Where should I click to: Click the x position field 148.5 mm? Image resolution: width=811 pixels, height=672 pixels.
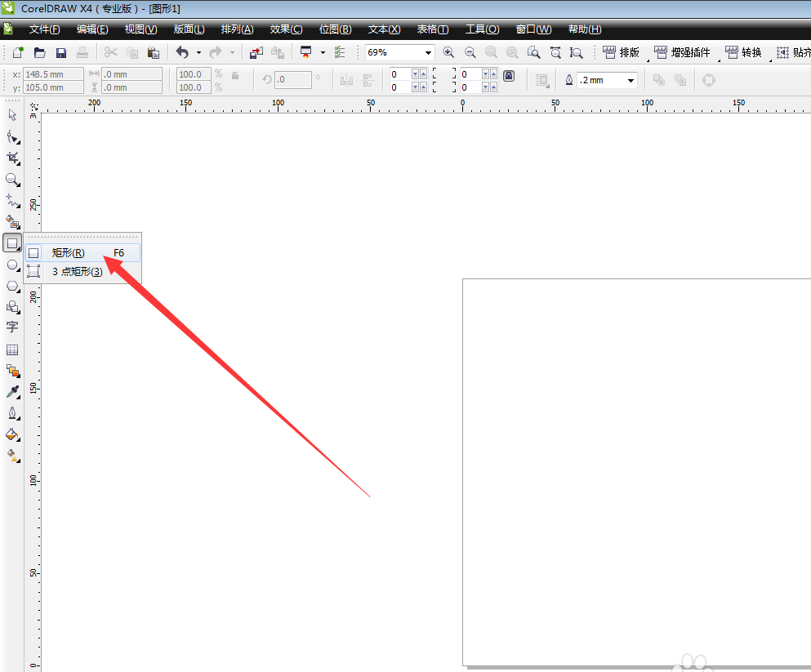[54, 73]
